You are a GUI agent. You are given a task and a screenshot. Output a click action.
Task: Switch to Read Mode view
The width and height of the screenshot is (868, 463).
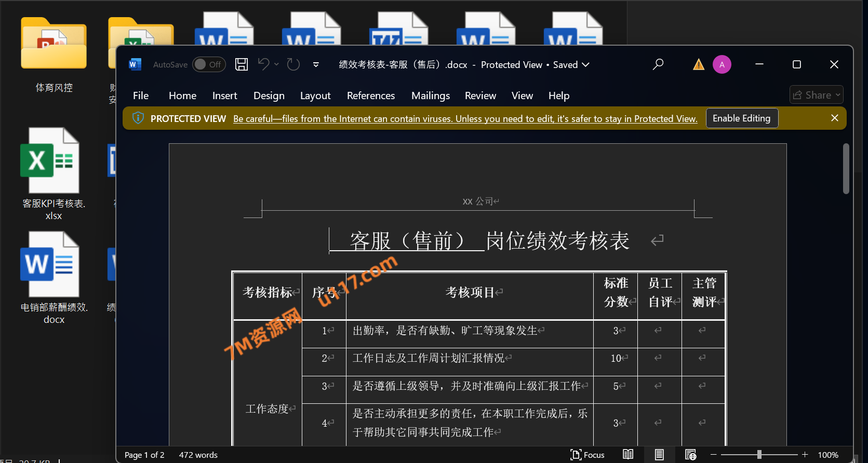pyautogui.click(x=628, y=455)
